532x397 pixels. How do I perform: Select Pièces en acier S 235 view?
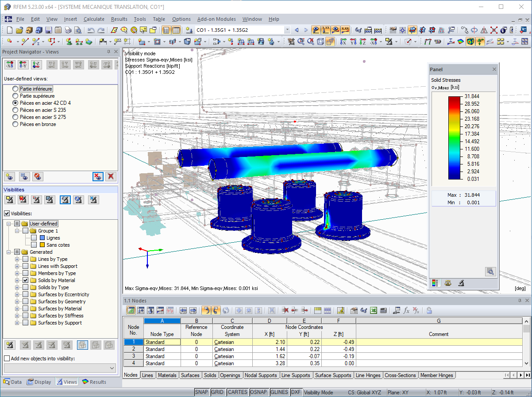point(39,110)
